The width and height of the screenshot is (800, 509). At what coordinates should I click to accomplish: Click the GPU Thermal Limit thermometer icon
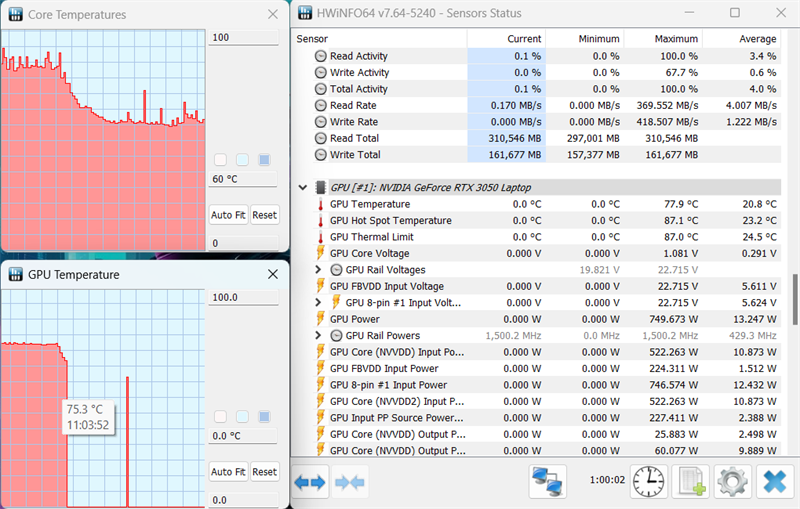[x=320, y=237]
